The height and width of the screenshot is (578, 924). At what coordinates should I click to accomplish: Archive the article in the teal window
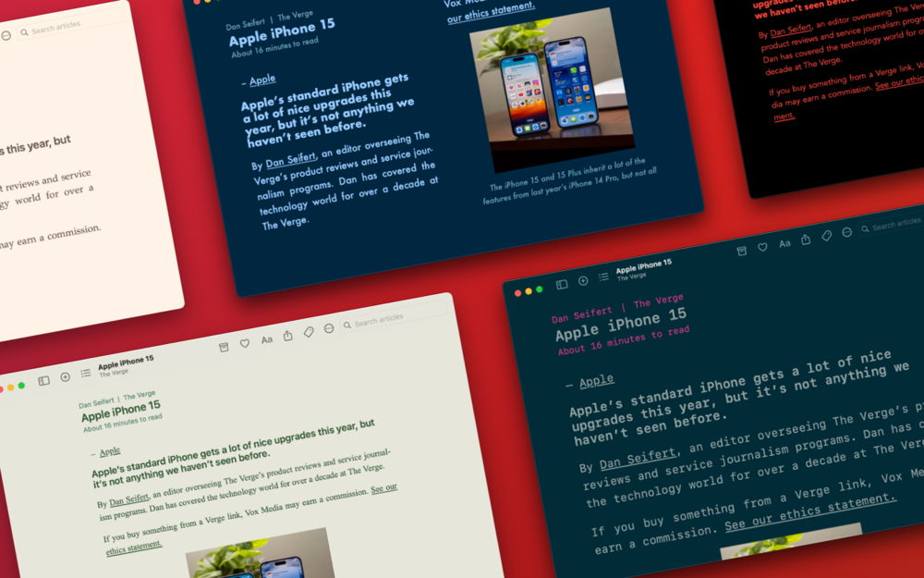741,252
